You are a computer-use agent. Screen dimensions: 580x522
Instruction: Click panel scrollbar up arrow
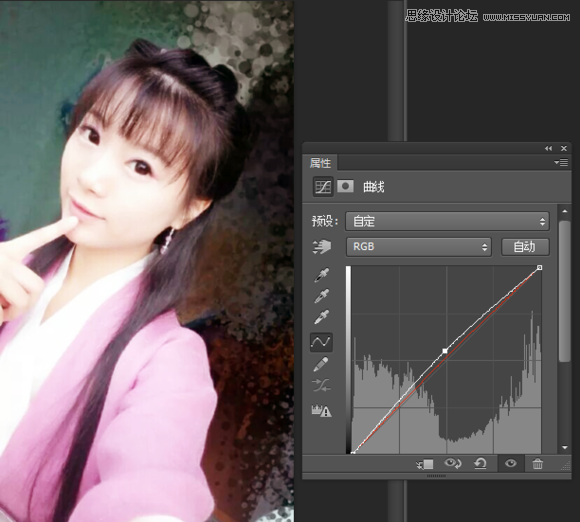[565, 212]
